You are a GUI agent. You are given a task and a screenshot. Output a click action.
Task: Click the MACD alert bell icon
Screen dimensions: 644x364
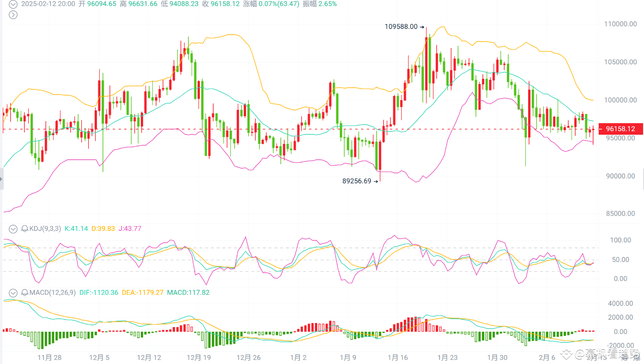click(24, 292)
